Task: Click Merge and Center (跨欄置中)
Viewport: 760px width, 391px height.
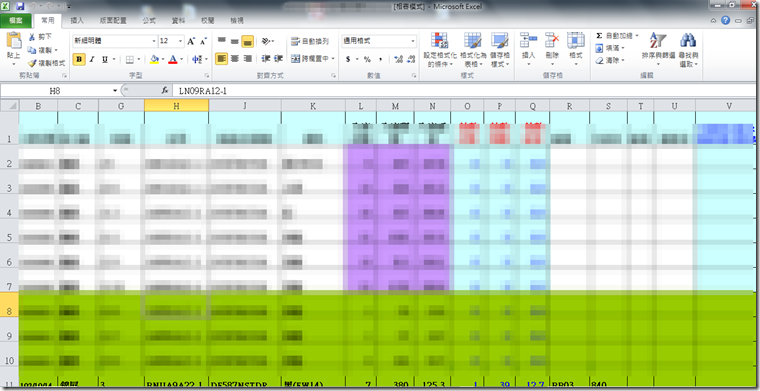Action: (310, 59)
